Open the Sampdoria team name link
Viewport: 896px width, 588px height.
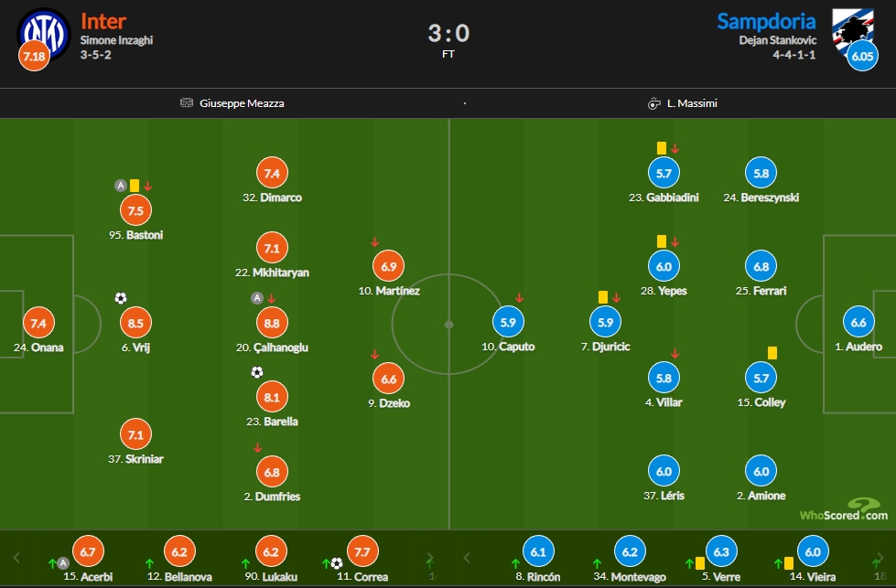(766, 21)
